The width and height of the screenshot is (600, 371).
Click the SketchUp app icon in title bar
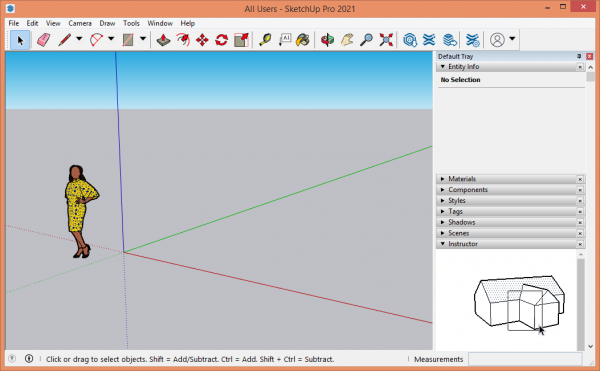11,8
